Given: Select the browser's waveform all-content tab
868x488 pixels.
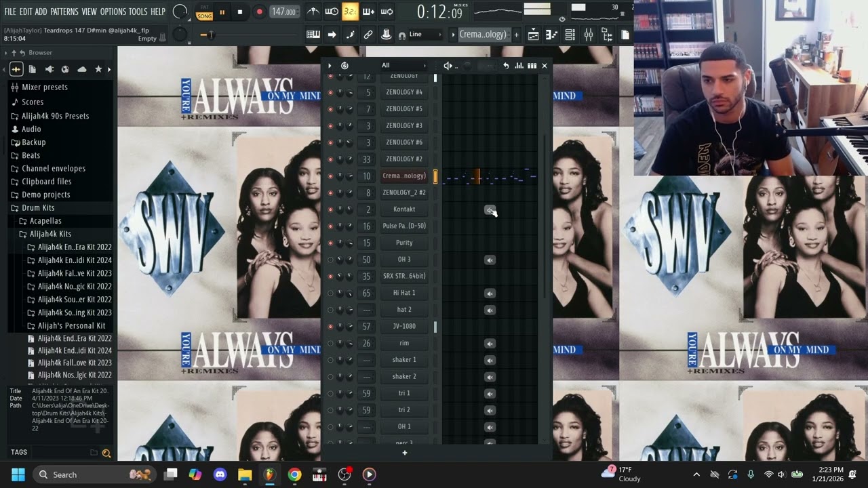Looking at the screenshot, I should click(16, 69).
